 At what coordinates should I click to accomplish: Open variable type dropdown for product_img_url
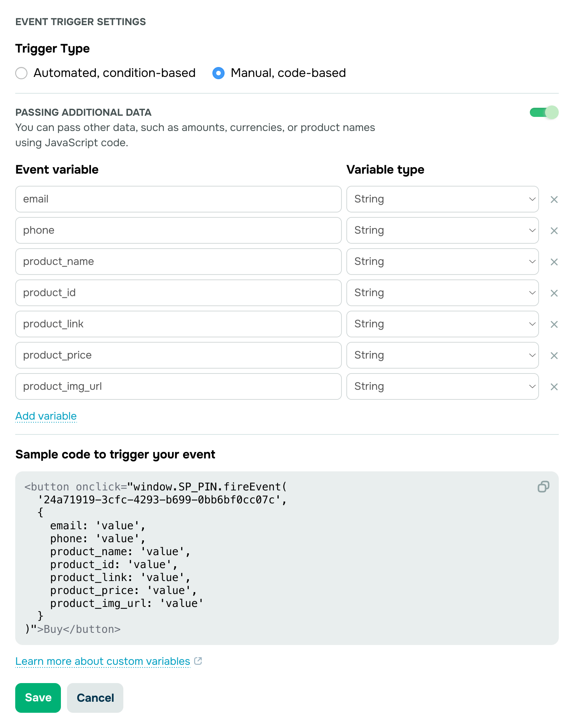(442, 386)
